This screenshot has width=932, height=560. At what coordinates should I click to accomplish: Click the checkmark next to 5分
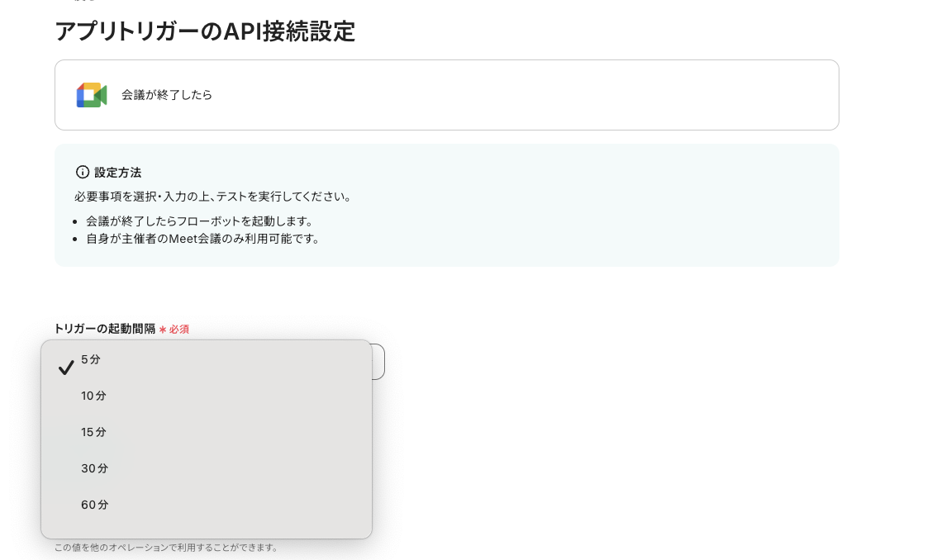(66, 367)
